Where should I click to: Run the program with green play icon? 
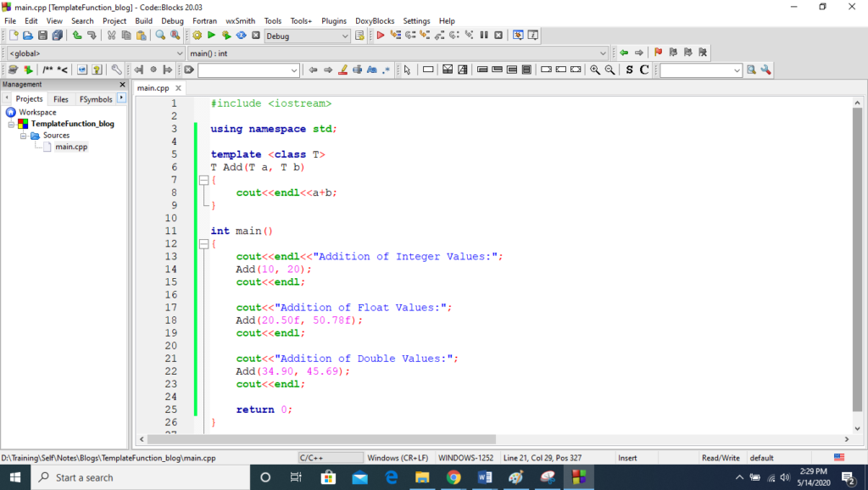[211, 35]
